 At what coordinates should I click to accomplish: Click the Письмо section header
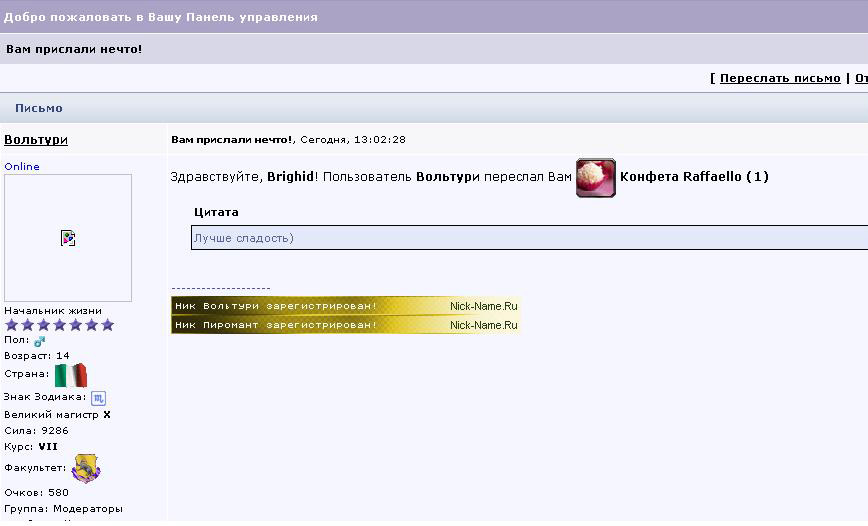coord(39,108)
